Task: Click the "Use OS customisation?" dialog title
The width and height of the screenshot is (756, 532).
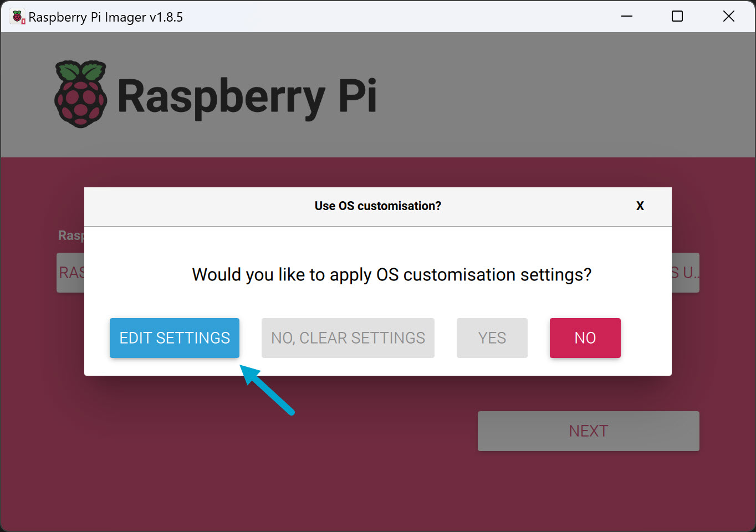Action: pyautogui.click(x=377, y=206)
